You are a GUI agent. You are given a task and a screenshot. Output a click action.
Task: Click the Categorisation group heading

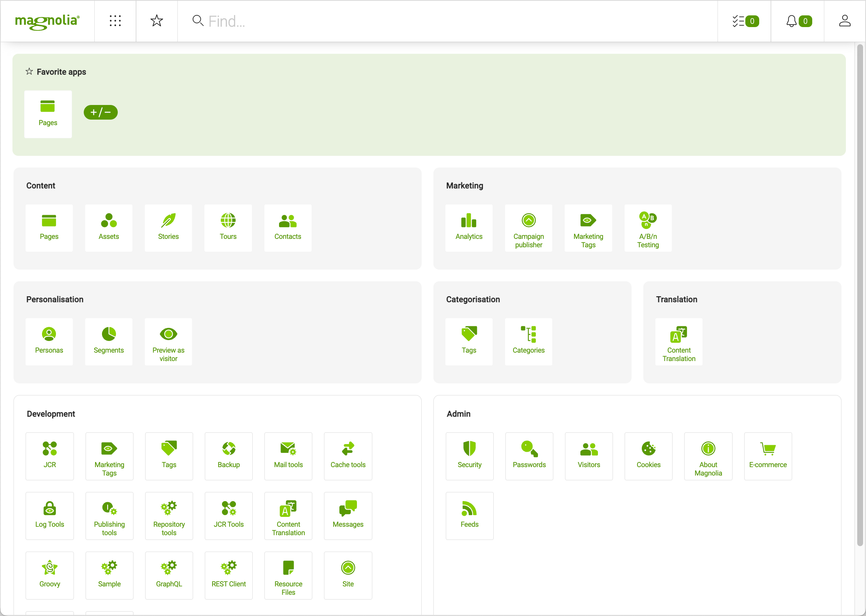coord(473,299)
